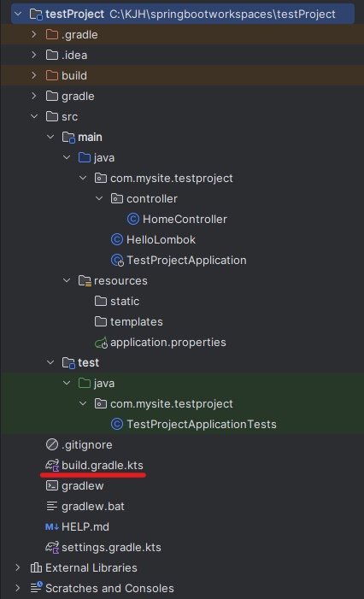
Task: Click the TestProjectApplication runnable class icon
Action: tap(117, 260)
